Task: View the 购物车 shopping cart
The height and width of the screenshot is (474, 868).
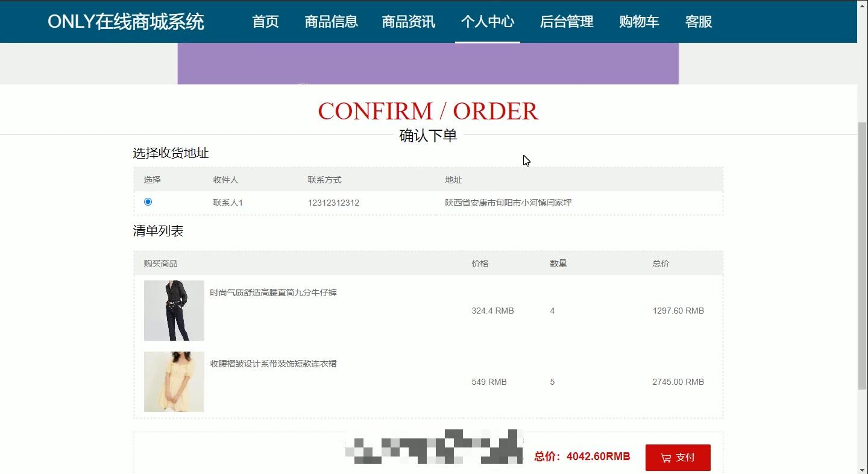Action: [x=639, y=22]
